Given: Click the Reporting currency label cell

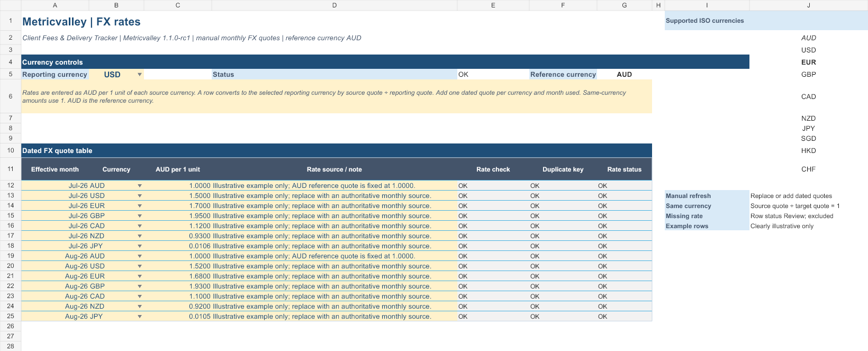Looking at the screenshot, I should pyautogui.click(x=55, y=75).
